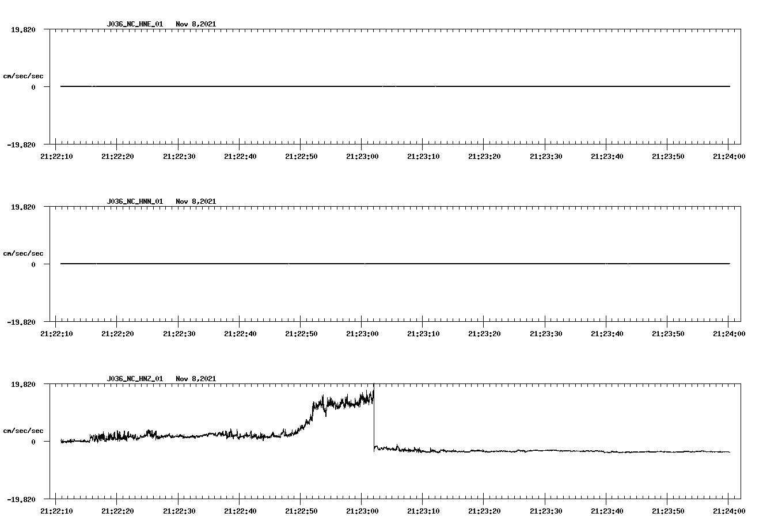Click the 21:23:50 time label under HNN plot

(x=668, y=333)
